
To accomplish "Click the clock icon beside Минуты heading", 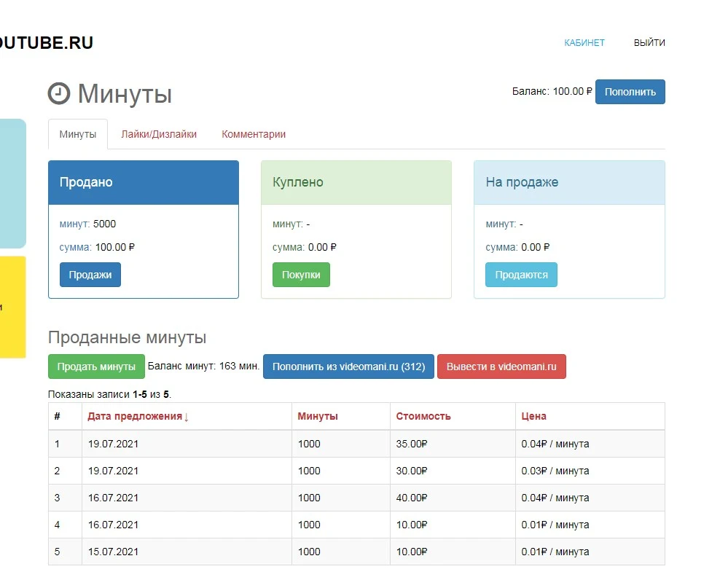I will coord(59,94).
